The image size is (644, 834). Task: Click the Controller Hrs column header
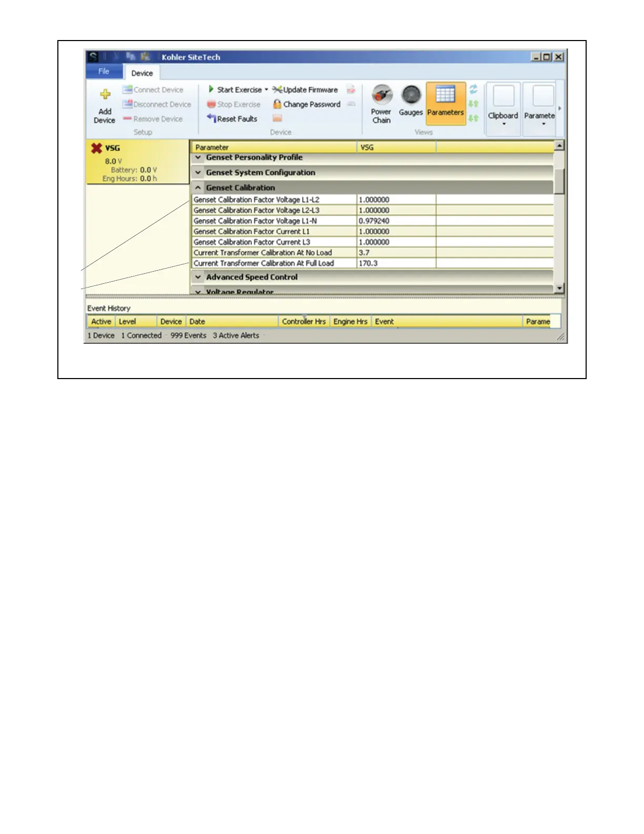304,321
